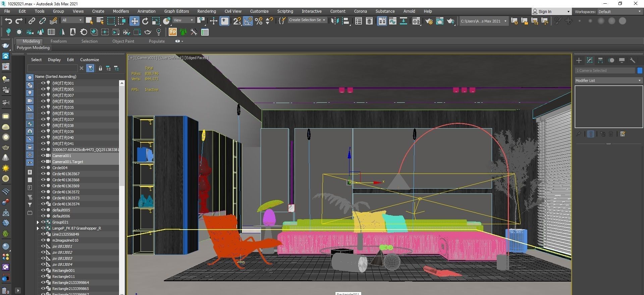Screen dimensions: 644x295
Task: Open the Workspaces Default dropdown
Action: [620, 12]
